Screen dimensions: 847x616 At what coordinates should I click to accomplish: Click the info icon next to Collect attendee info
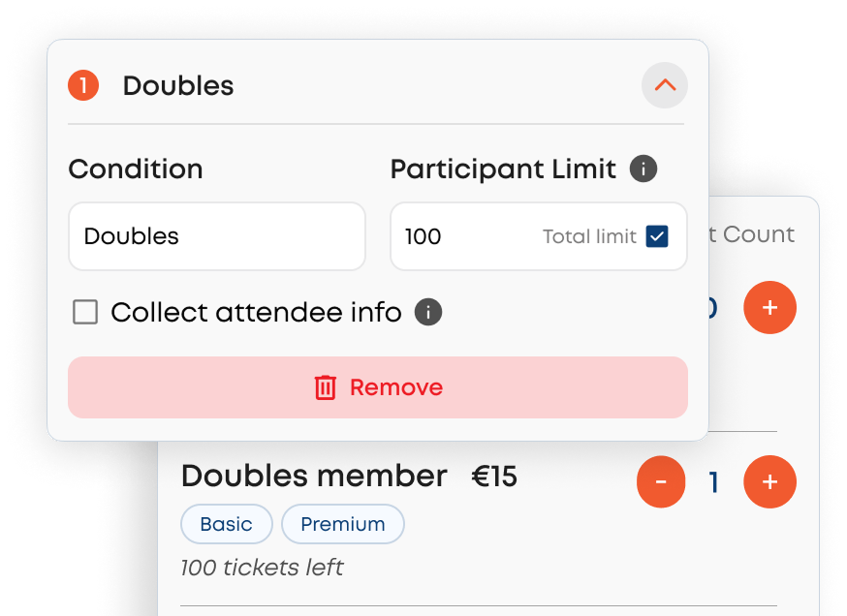[x=428, y=313]
